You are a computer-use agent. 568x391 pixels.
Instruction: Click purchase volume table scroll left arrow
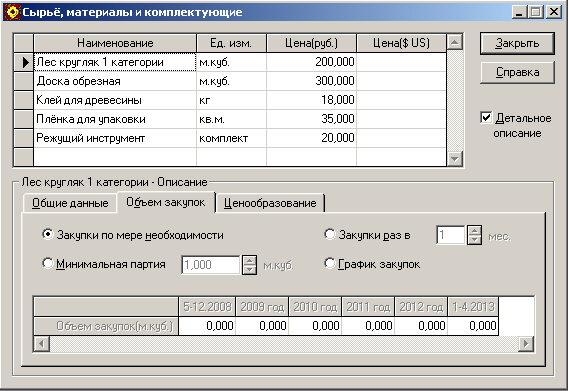click(42, 343)
